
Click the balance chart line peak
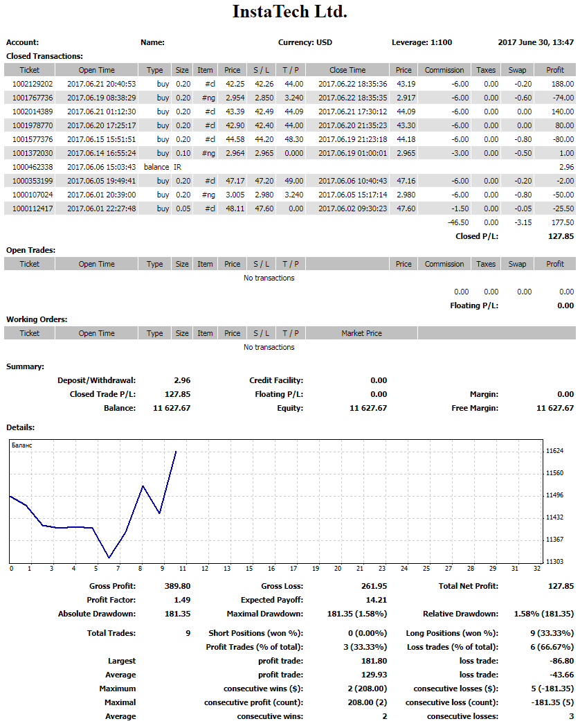pos(176,452)
